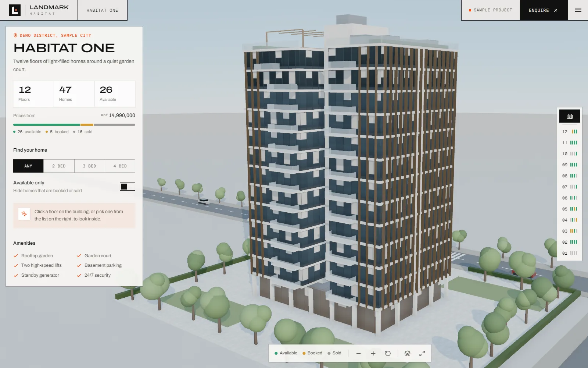Select floor 12 in the floor list
The height and width of the screenshot is (368, 588).
coord(570,132)
